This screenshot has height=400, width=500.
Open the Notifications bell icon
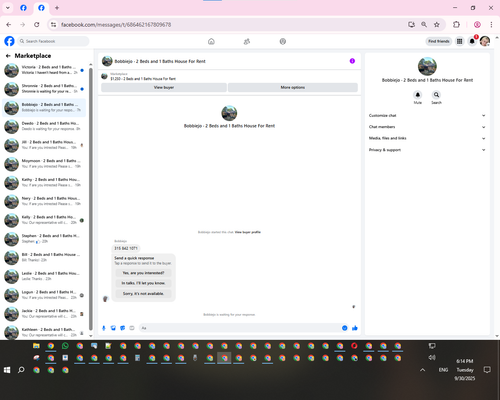[472, 41]
